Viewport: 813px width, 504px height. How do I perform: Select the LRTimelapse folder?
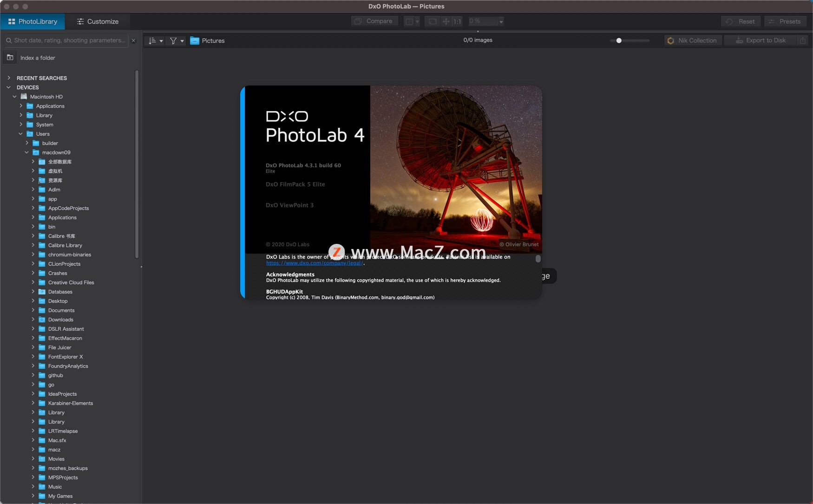click(63, 431)
